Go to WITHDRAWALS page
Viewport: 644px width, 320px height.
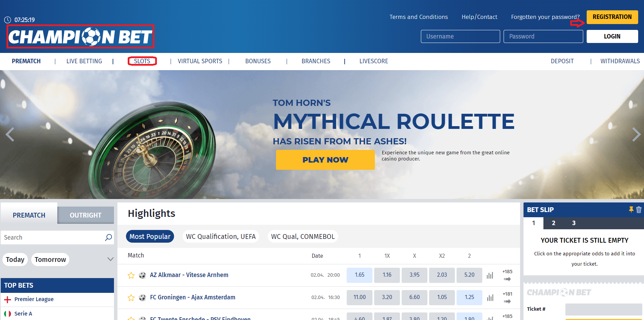(620, 61)
